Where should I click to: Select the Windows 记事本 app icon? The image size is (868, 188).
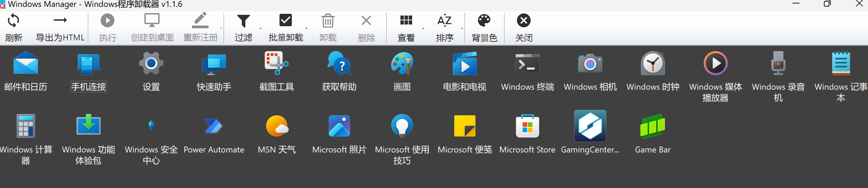coord(841,63)
